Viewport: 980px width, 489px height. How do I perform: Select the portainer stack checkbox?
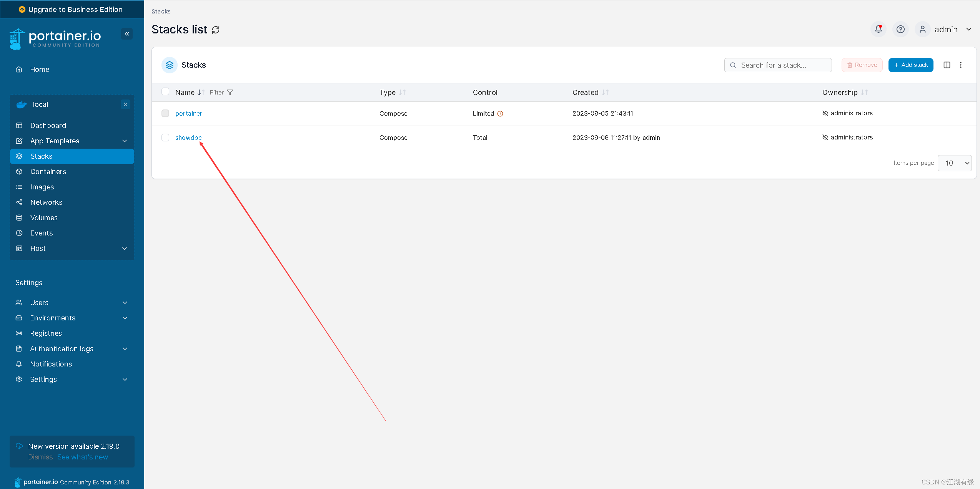tap(166, 113)
